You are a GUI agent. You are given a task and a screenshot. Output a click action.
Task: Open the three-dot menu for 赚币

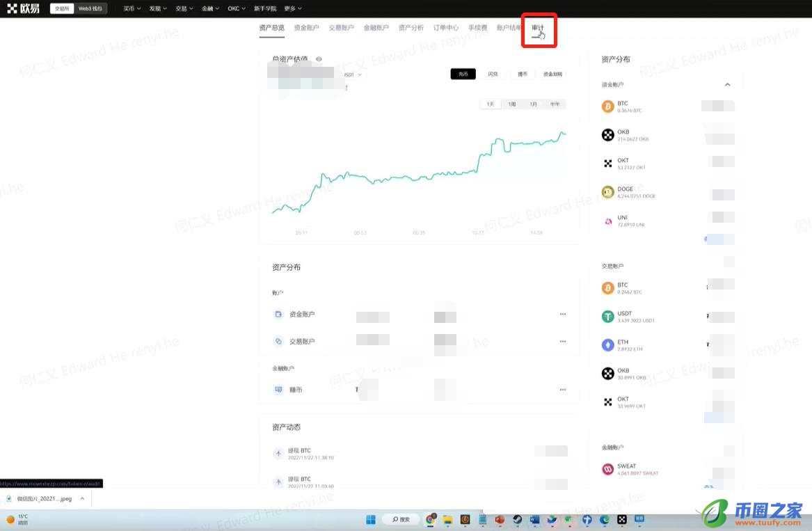[562, 390]
